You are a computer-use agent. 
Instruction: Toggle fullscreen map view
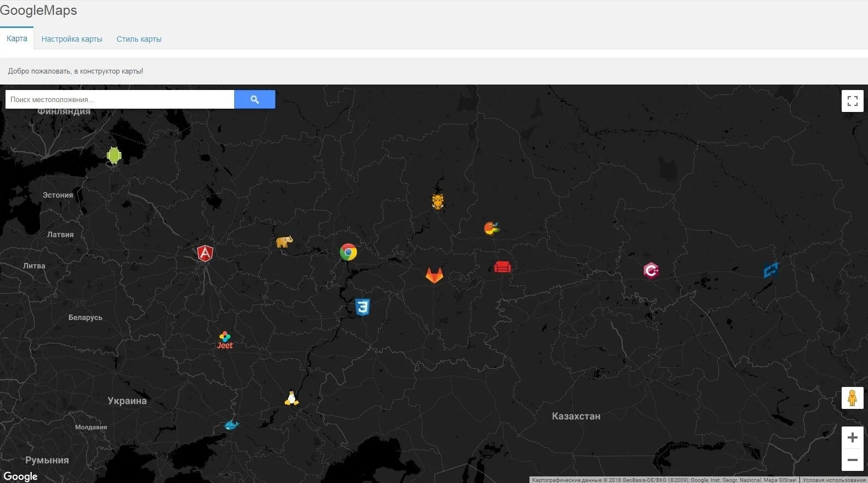coord(852,101)
